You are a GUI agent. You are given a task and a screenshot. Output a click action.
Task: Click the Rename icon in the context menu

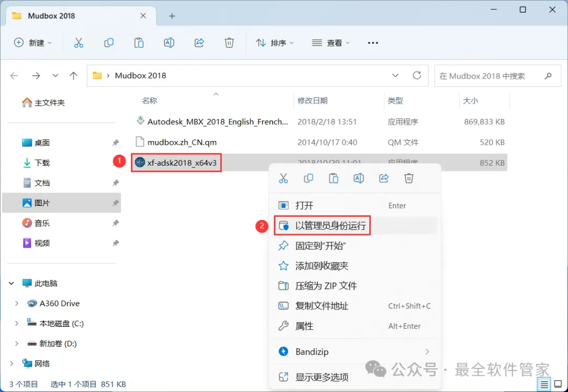(x=359, y=178)
